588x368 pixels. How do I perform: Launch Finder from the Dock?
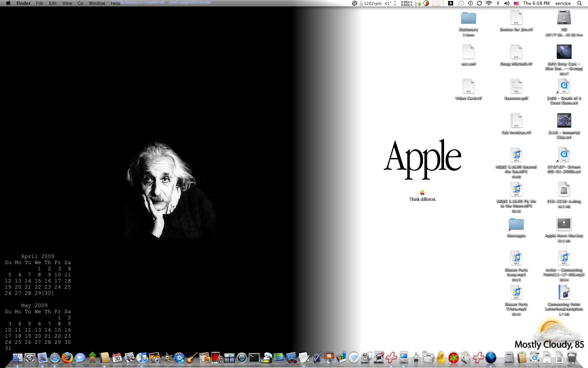[x=17, y=358]
